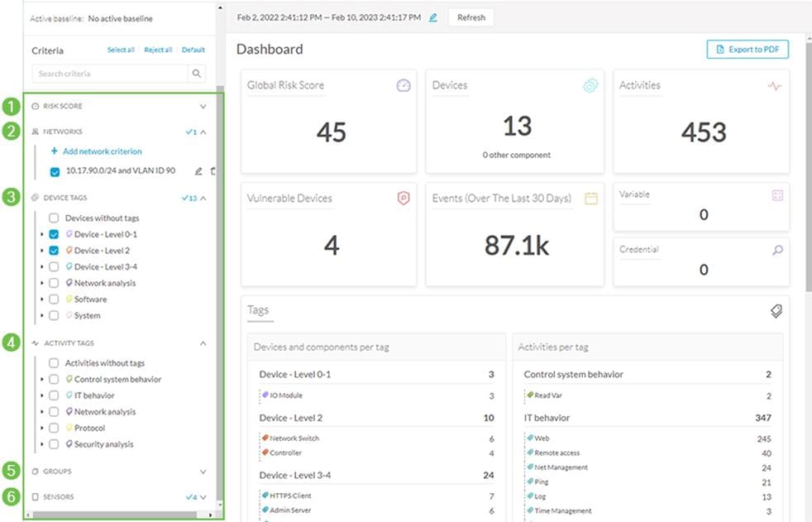The height and width of the screenshot is (522, 812).
Task: Click the Vulnerable Devices shield icon
Action: [x=403, y=199]
